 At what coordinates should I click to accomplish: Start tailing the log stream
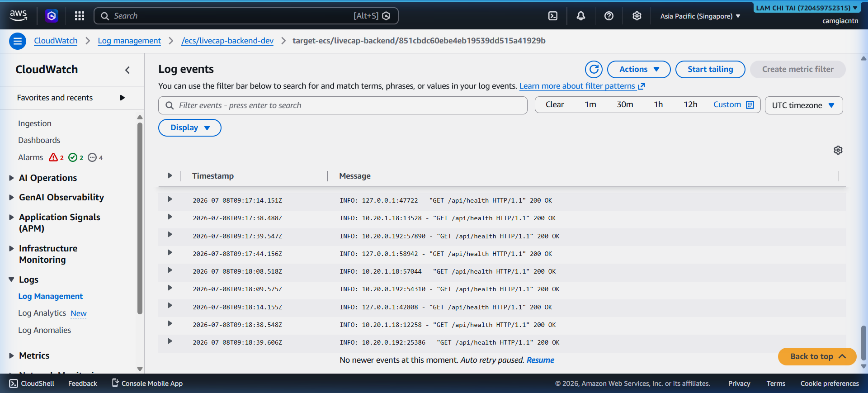710,69
